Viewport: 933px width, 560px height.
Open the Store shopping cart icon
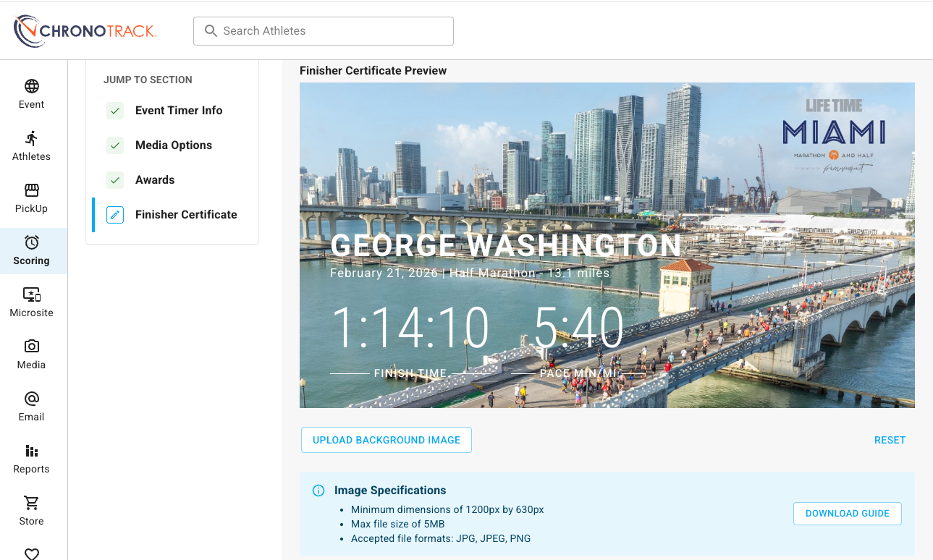coord(32,503)
